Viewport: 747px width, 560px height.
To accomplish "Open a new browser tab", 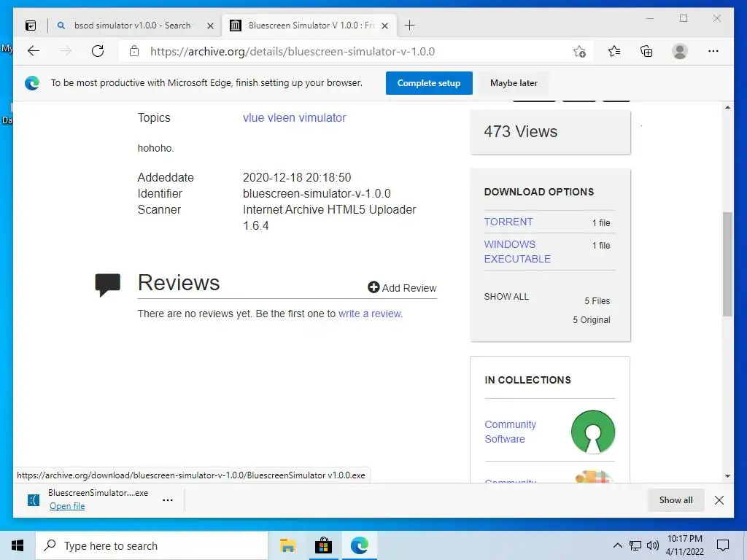I will point(409,26).
